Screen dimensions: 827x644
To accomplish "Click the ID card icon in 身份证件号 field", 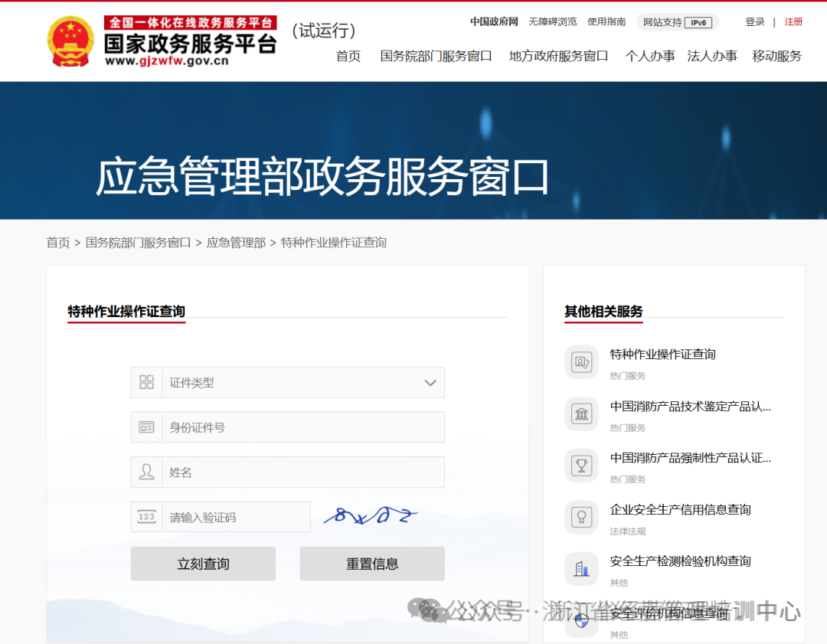I will click(146, 427).
